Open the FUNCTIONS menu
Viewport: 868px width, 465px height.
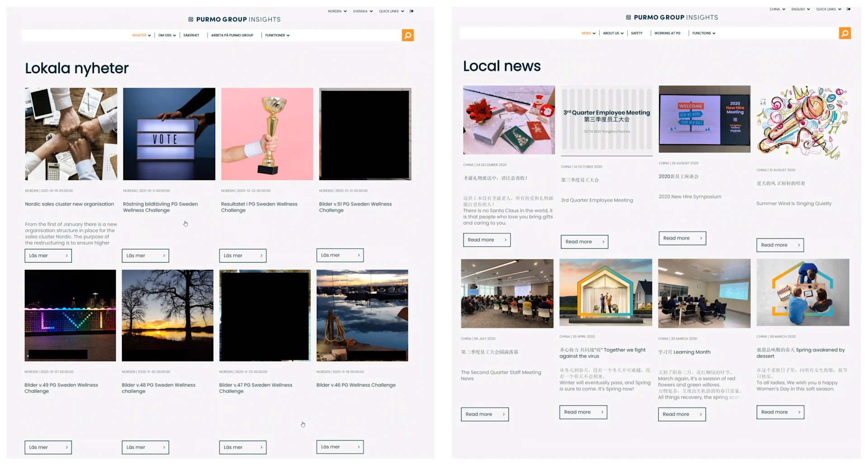(703, 33)
